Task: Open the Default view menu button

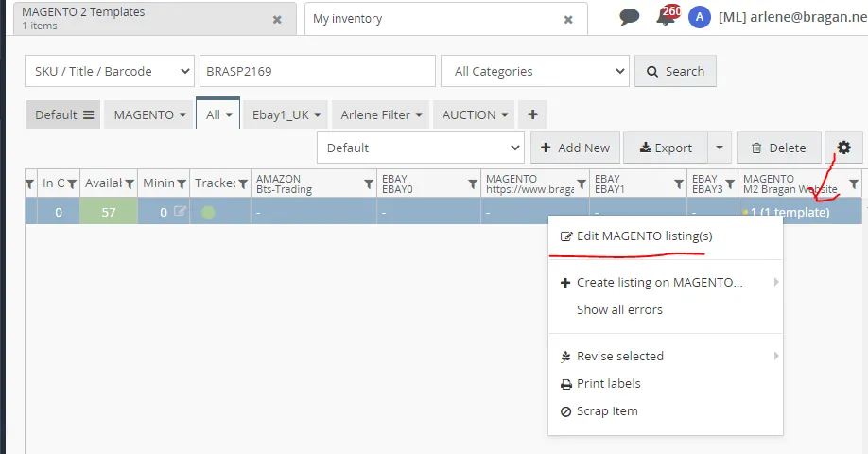Action: click(x=62, y=114)
